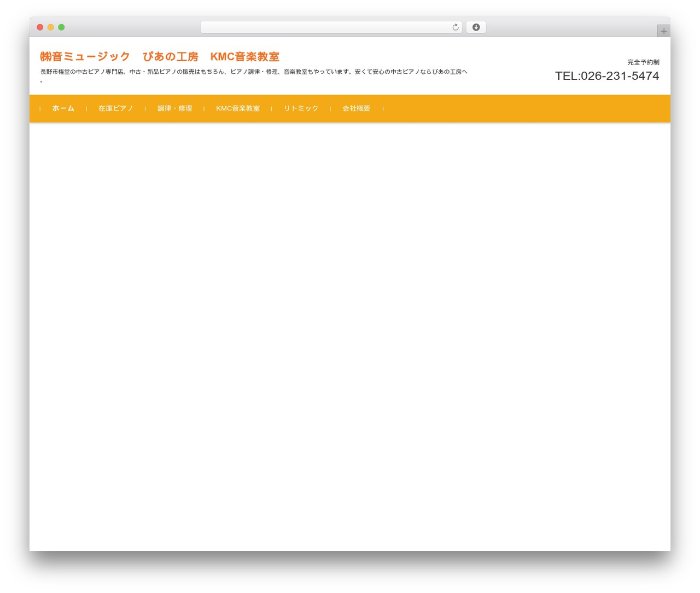Open the 在庫ピアノ menu item
The height and width of the screenshot is (593, 700).
tap(116, 108)
